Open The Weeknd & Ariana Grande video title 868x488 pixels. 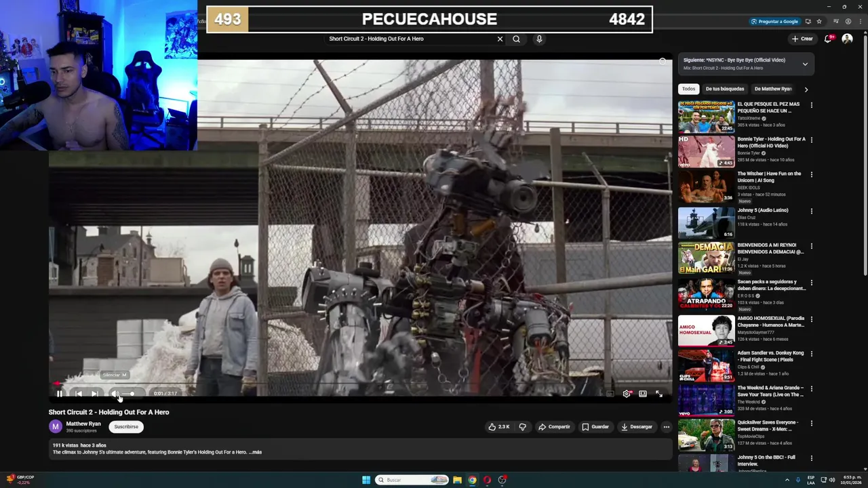click(x=770, y=391)
